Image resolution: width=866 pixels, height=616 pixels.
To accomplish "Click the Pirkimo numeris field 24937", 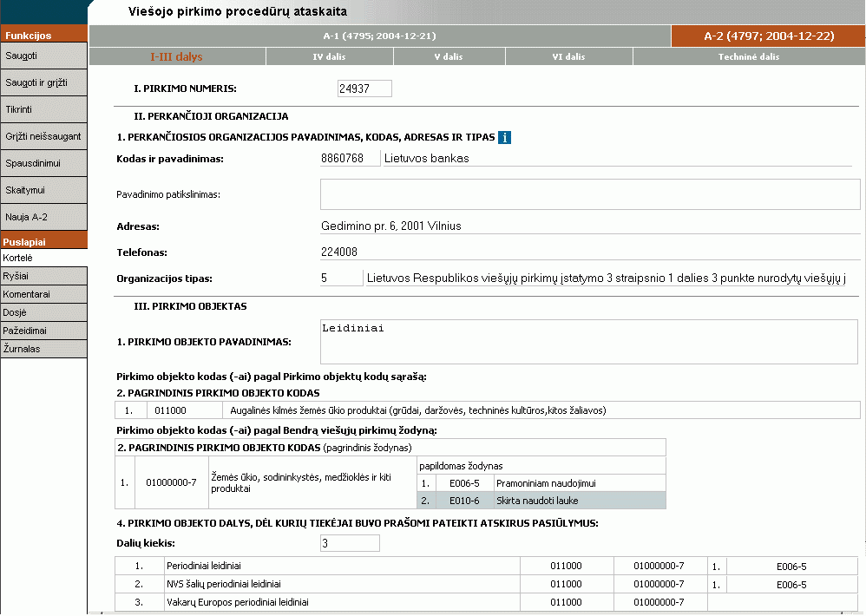I will coord(364,88).
